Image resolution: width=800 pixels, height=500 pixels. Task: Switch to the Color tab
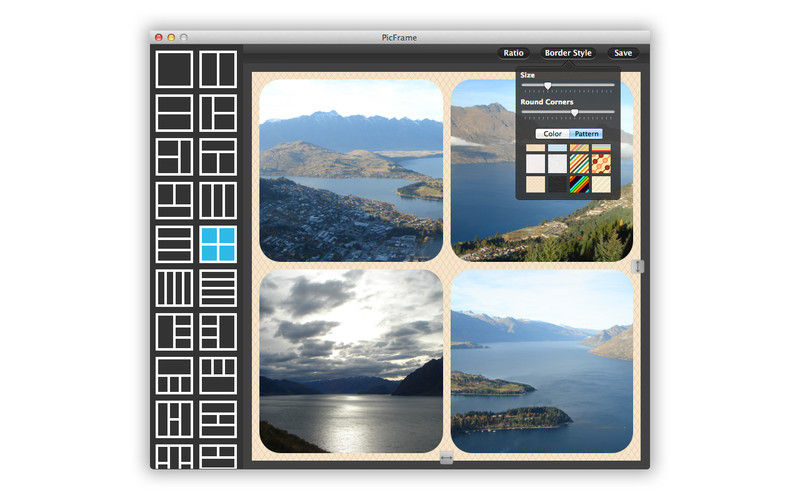pos(552,134)
